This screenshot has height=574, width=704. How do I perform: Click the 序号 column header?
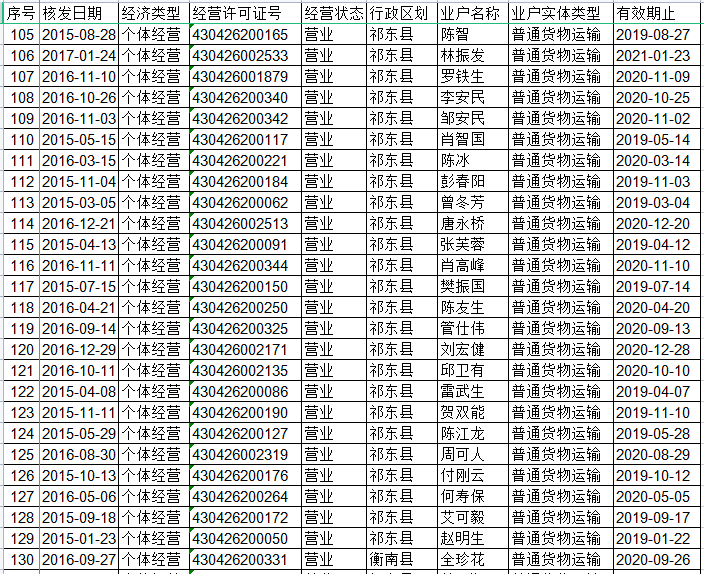pyautogui.click(x=21, y=13)
